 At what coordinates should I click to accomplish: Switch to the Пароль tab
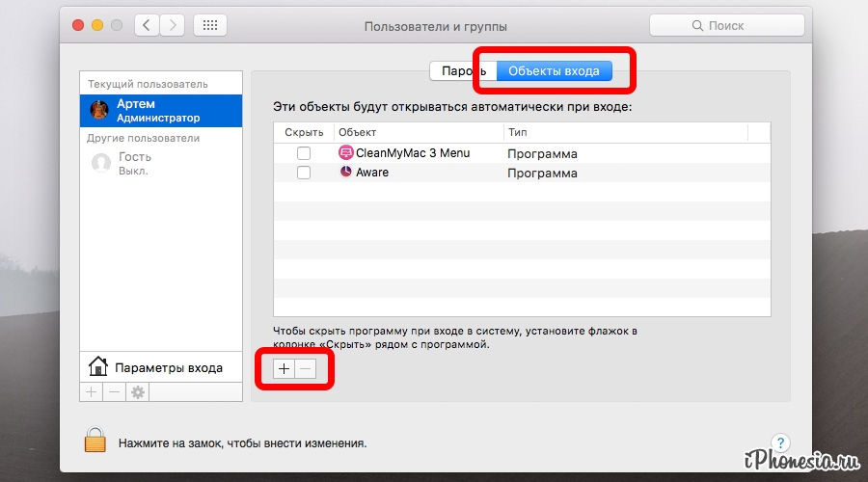[x=463, y=70]
